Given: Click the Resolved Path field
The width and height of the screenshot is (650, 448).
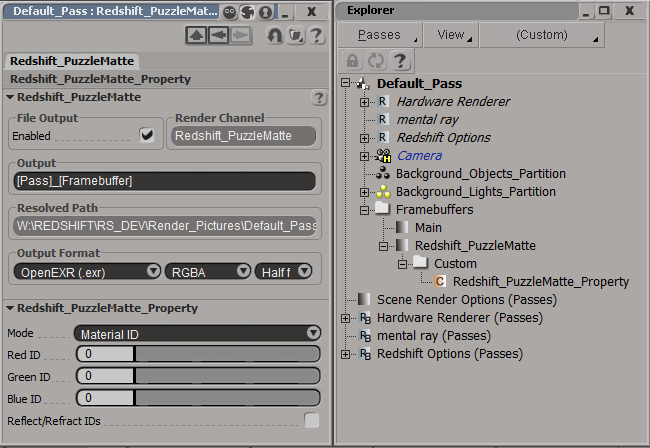Looking at the screenshot, I should coord(165,226).
